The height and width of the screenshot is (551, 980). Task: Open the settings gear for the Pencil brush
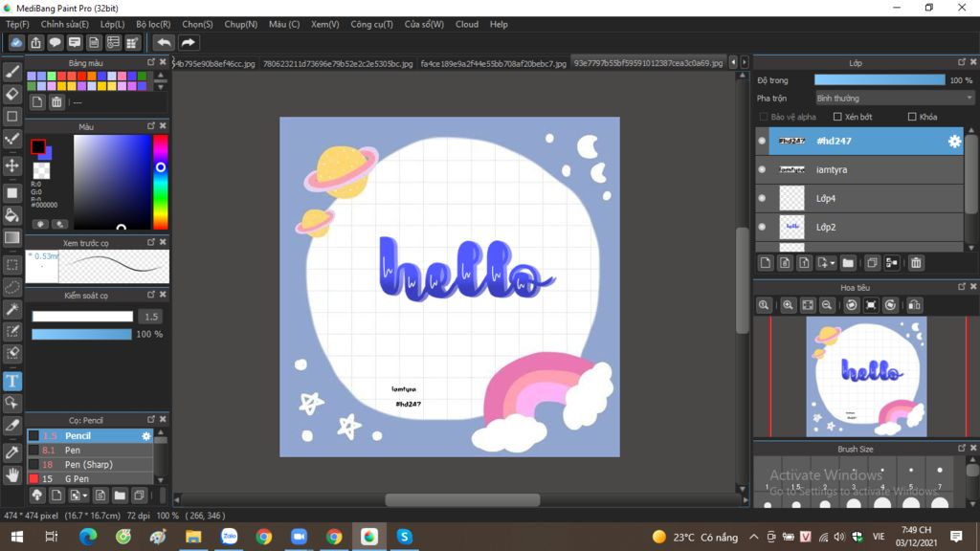coord(145,436)
